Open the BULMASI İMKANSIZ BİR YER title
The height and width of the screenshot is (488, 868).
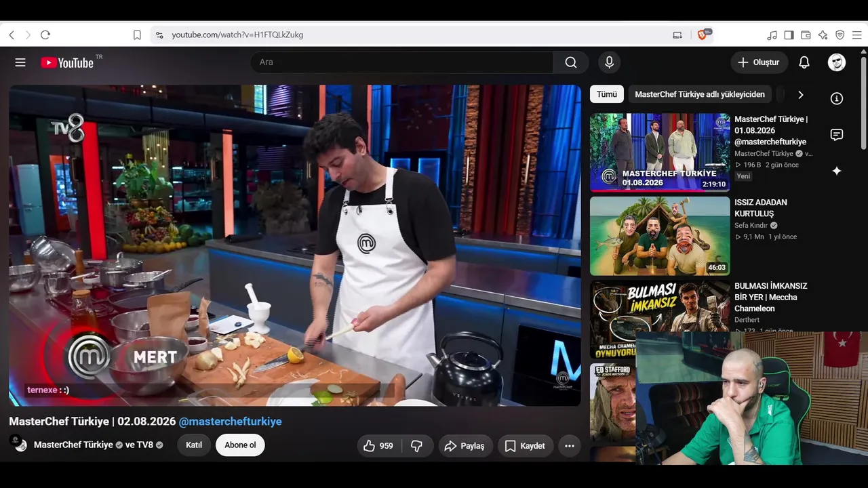tap(771, 297)
